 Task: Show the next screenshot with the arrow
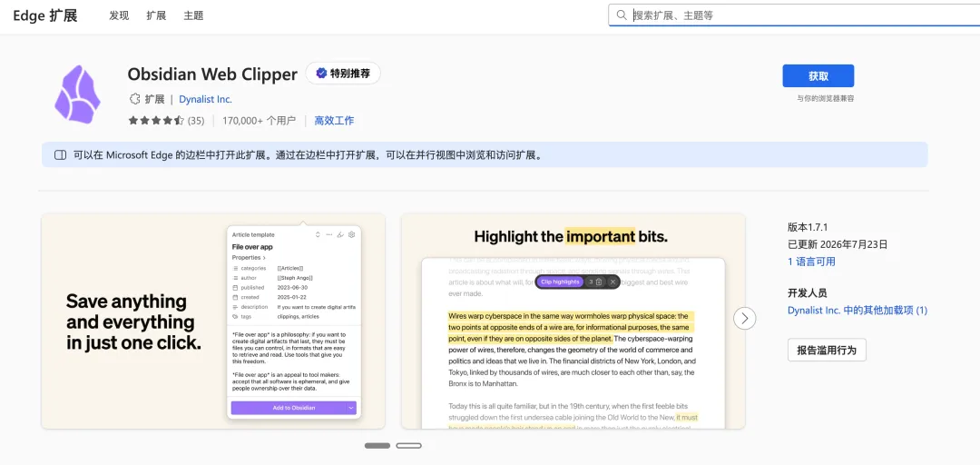coord(744,319)
